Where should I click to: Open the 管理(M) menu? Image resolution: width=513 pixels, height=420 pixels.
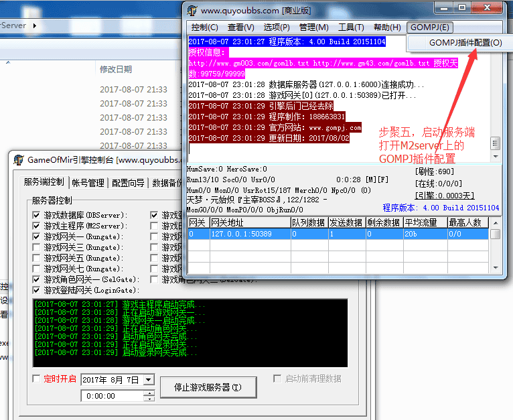[x=313, y=27]
